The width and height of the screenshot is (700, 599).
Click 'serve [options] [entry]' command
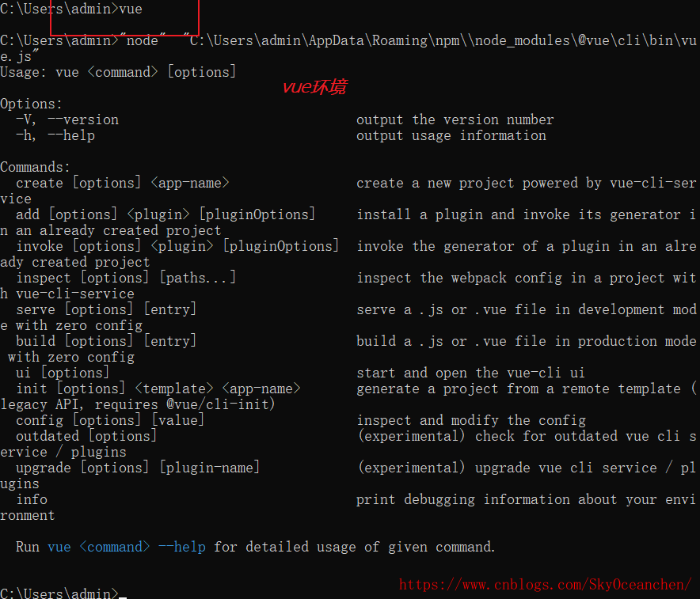(x=106, y=309)
